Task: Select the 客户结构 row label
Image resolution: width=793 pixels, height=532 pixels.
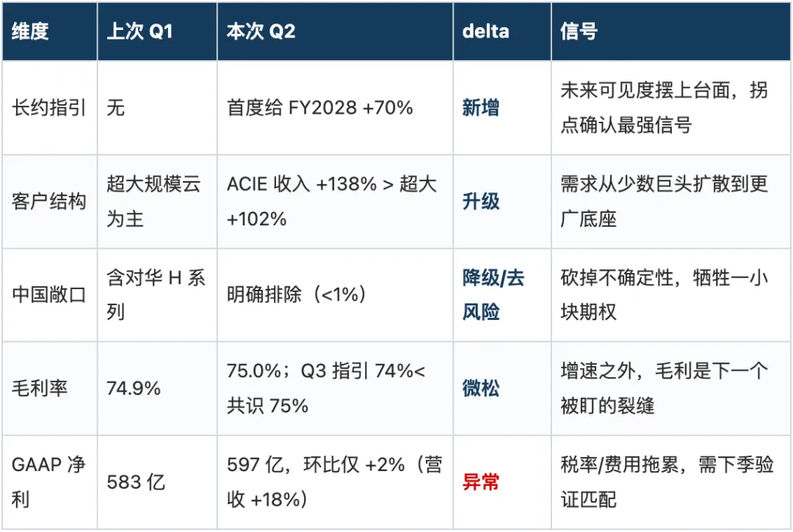Action: (x=49, y=201)
